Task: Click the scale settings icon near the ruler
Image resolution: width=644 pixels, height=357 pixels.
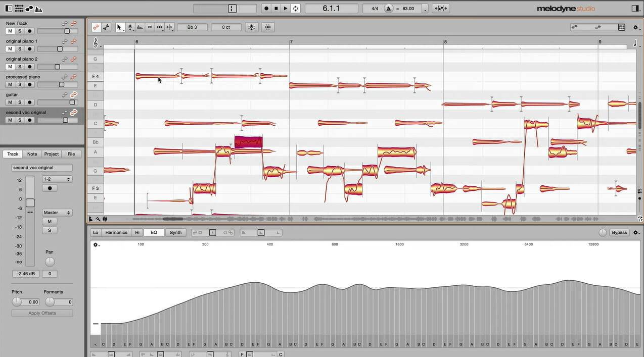Action: [96, 42]
